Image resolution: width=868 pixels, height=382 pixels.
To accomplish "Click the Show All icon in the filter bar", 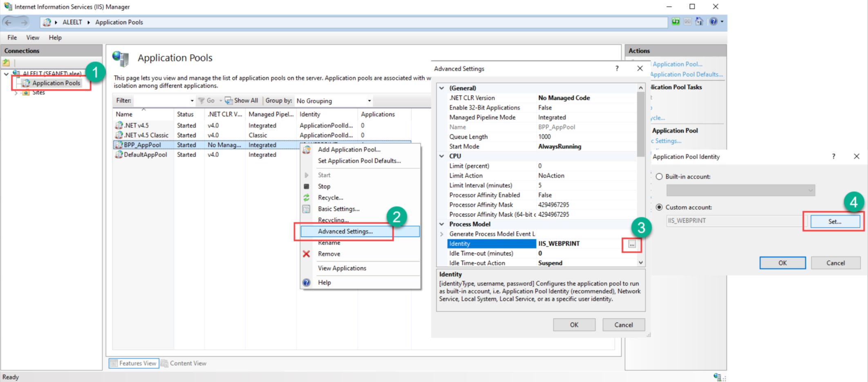I will click(x=229, y=101).
